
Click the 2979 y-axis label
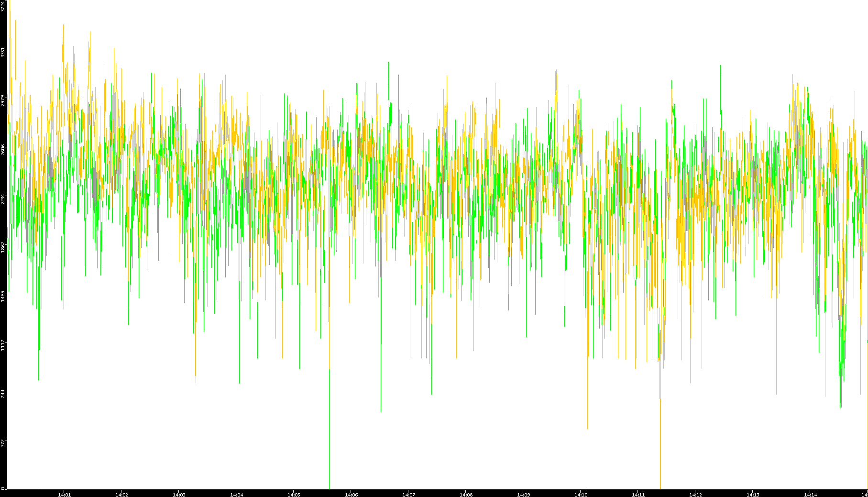click(x=3, y=101)
